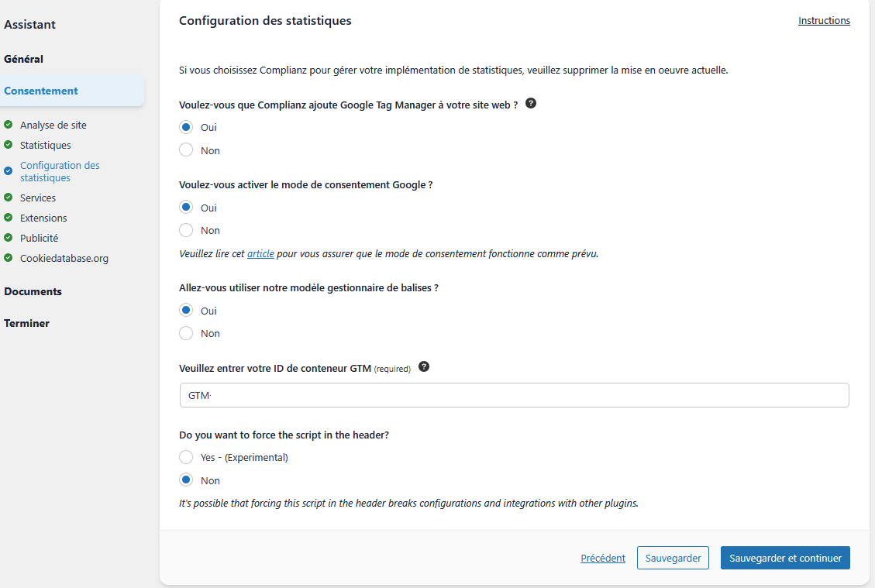This screenshot has width=875, height=588.
Task: Click the article link about consent mode
Action: pos(260,253)
